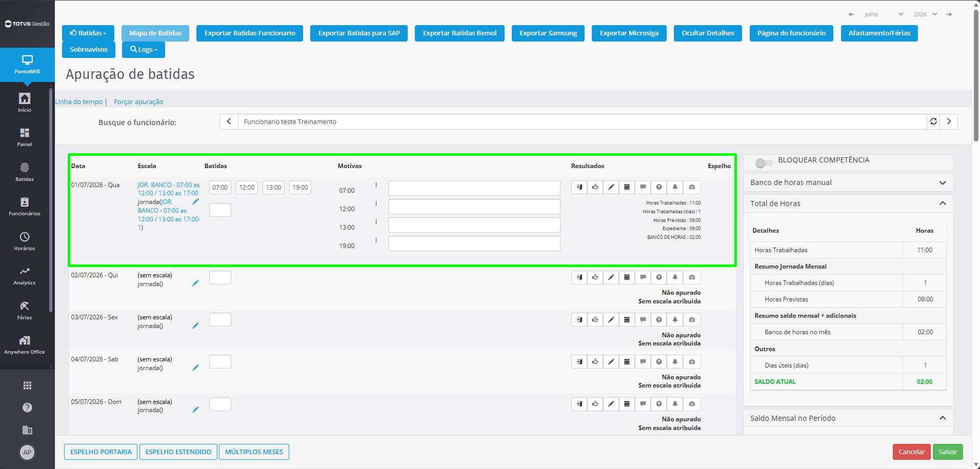
Task: Toggle the Bloquear Competência switch
Action: coord(764,163)
